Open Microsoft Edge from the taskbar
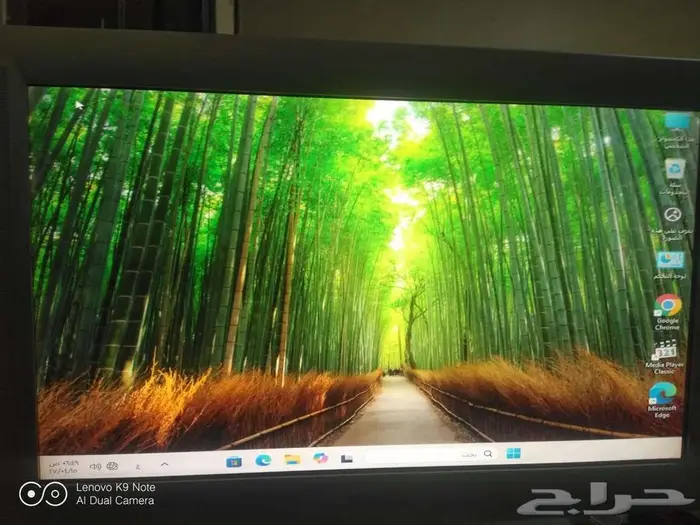This screenshot has height=525, width=700. (x=264, y=461)
